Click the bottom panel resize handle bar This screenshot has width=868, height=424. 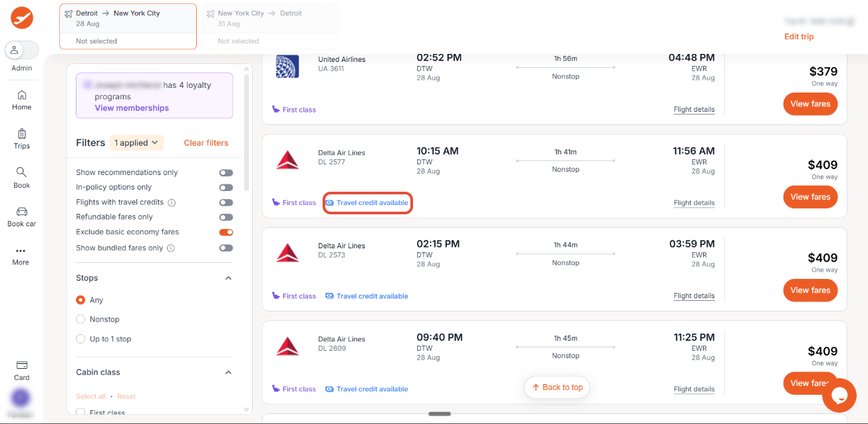point(440,414)
